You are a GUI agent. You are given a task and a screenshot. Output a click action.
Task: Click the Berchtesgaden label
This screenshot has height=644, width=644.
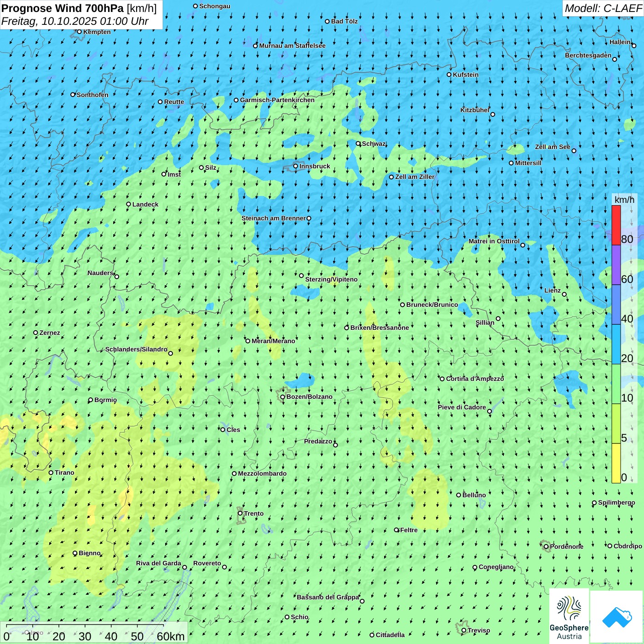pyautogui.click(x=588, y=55)
